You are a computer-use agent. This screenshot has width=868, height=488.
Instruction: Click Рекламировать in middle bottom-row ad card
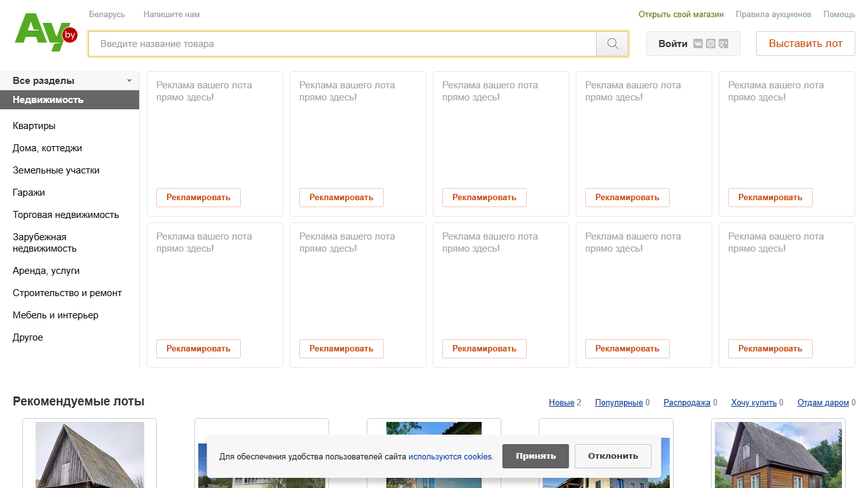[x=484, y=349]
